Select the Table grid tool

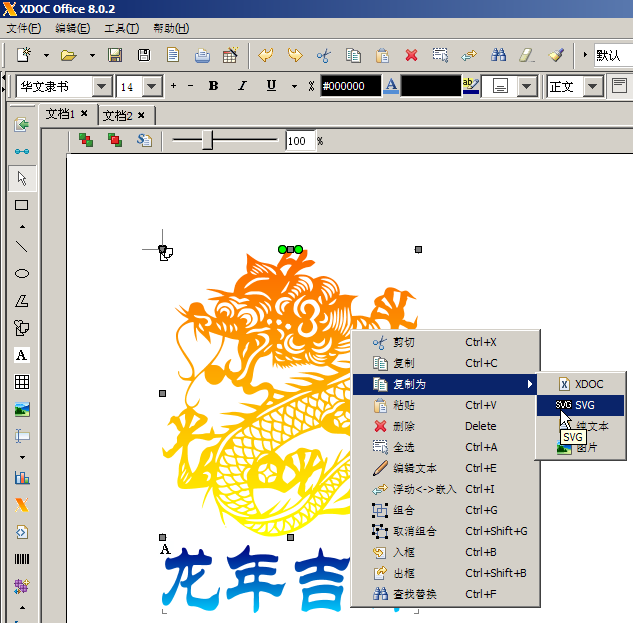(22, 382)
